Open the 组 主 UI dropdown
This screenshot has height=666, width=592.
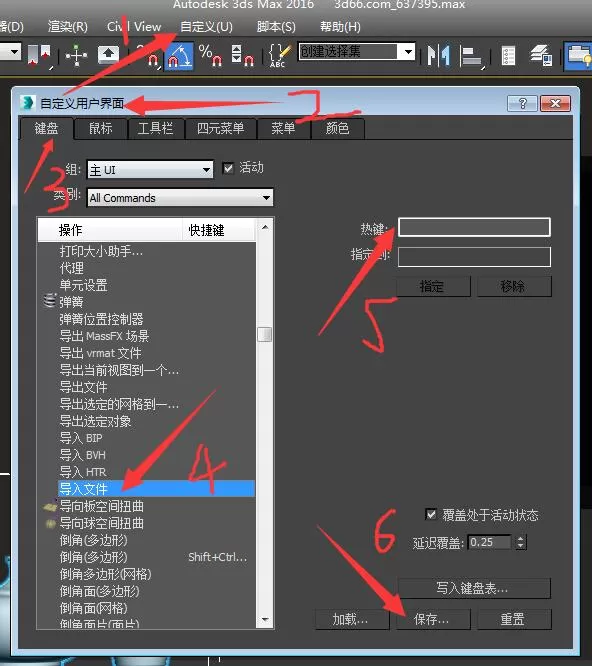point(150,170)
